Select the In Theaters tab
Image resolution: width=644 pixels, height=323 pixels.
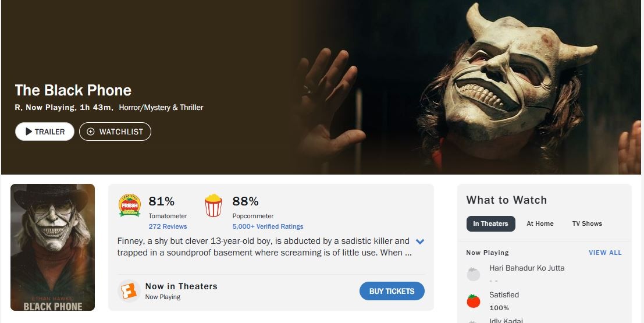[x=490, y=223]
